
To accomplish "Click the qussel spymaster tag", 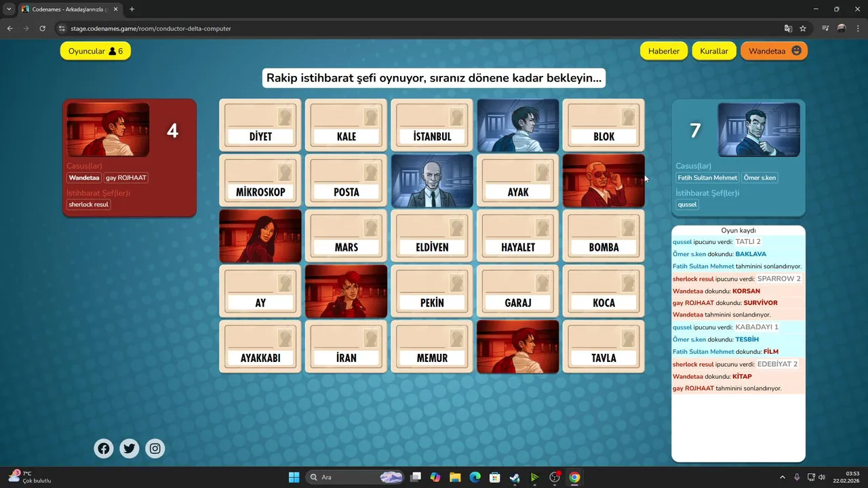I will (687, 204).
